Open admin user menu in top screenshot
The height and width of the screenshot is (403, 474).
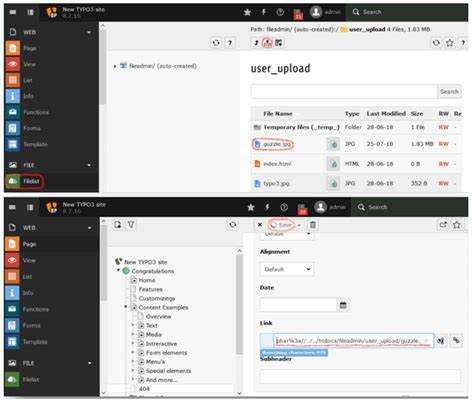click(325, 12)
